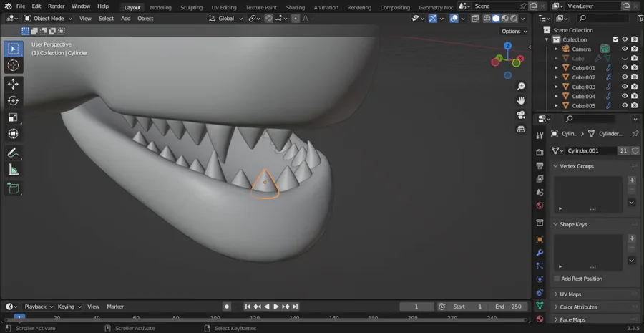The width and height of the screenshot is (644, 333).
Task: Disable Cube.005 in renders camera icon
Action: tap(635, 106)
